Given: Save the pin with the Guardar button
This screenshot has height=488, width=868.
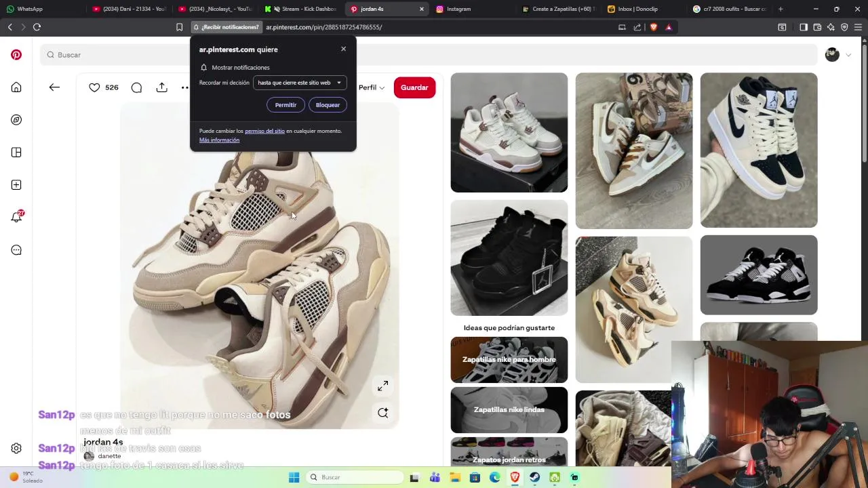Looking at the screenshot, I should (x=414, y=87).
